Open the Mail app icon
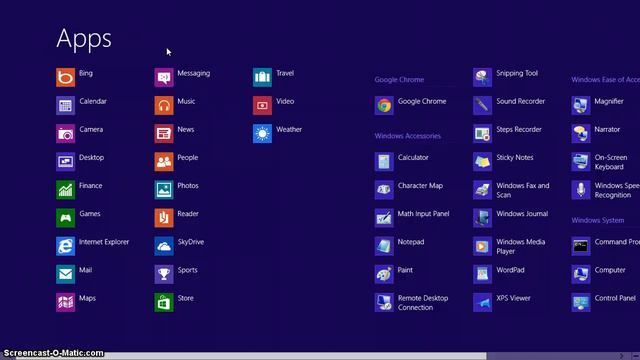The height and width of the screenshot is (360, 640). [65, 274]
